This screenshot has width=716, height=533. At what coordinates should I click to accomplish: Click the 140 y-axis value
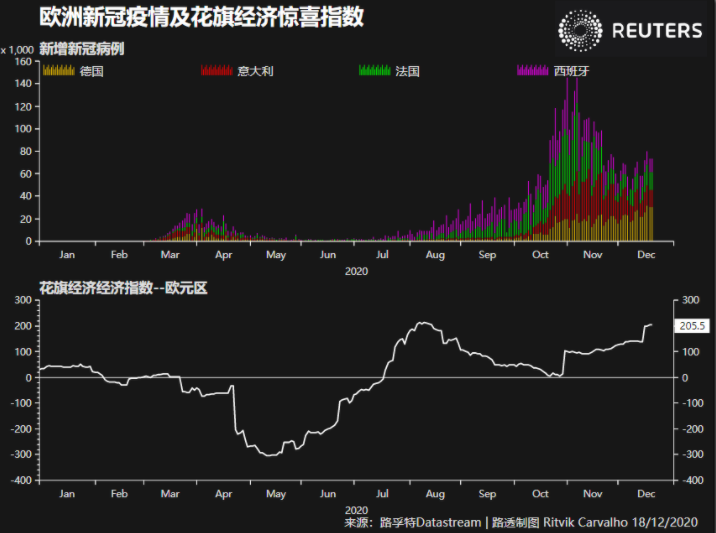coord(24,84)
